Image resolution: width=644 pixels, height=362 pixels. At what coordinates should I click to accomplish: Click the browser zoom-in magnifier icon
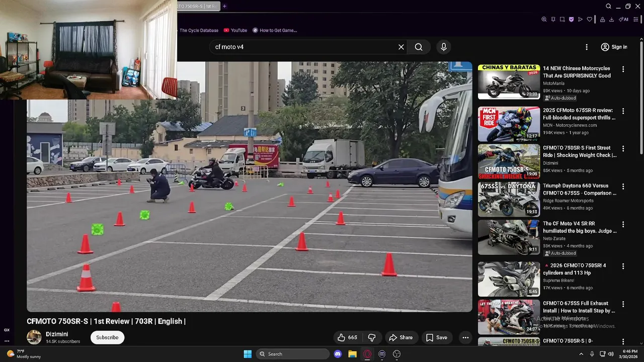[544, 19]
